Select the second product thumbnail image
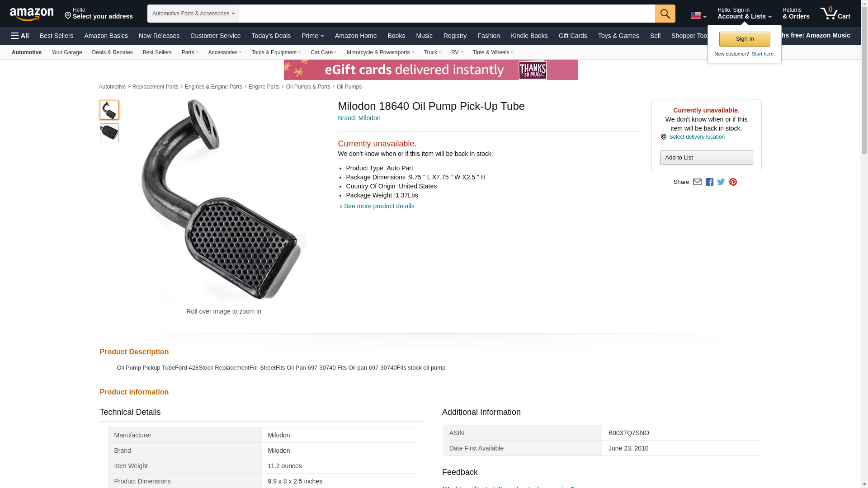This screenshot has width=868, height=488. (109, 133)
